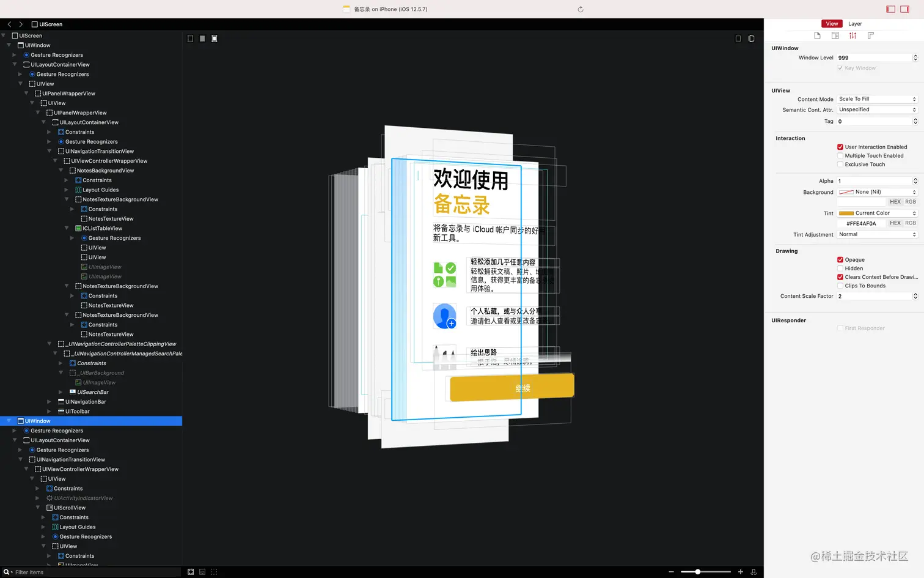The height and width of the screenshot is (578, 924).
Task: Go back with the left arrow in the path bar
Action: [9, 24]
